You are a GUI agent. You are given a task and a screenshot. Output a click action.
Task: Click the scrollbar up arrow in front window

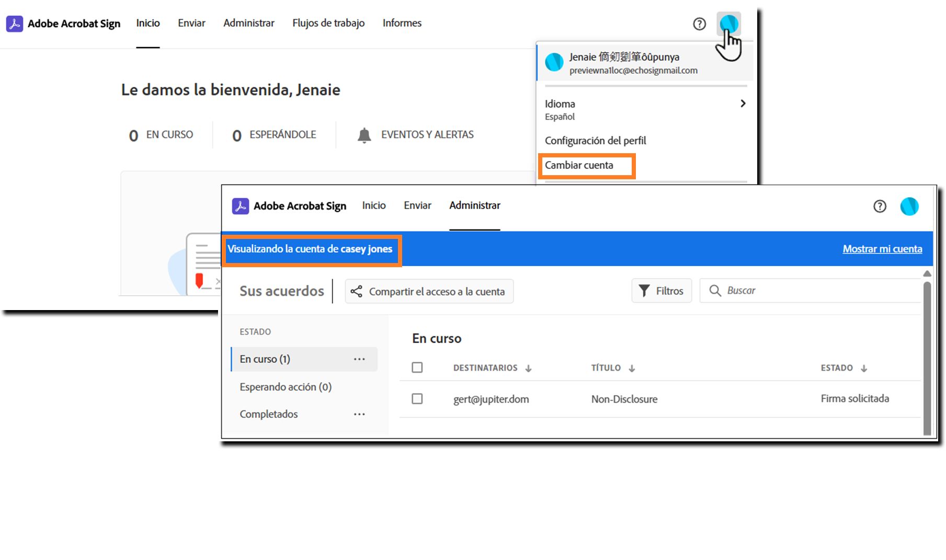tap(927, 273)
